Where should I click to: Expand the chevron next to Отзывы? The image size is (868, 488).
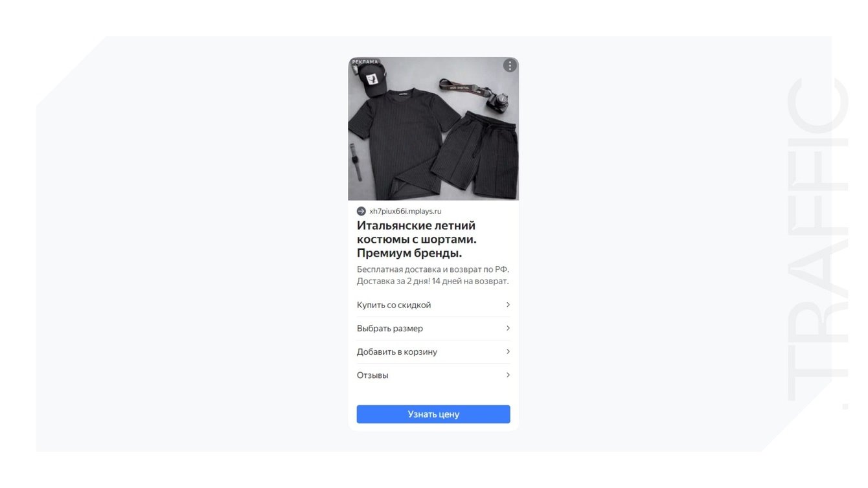pos(508,375)
